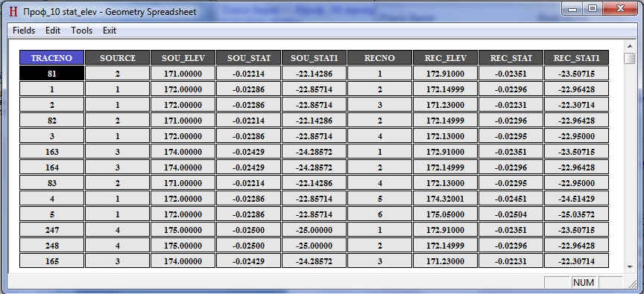
Task: Click REC_STAT cell -0.02504
Action: coord(511,214)
